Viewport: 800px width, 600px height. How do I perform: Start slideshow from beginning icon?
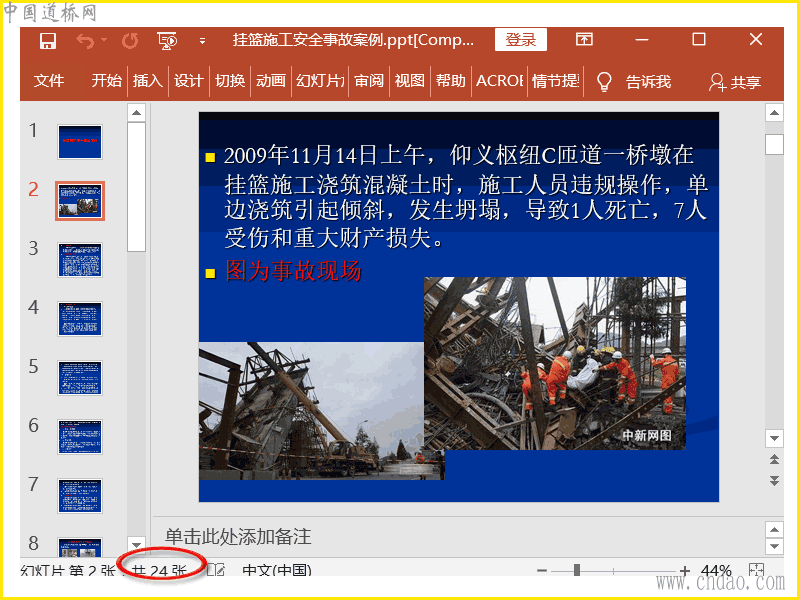click(x=167, y=41)
